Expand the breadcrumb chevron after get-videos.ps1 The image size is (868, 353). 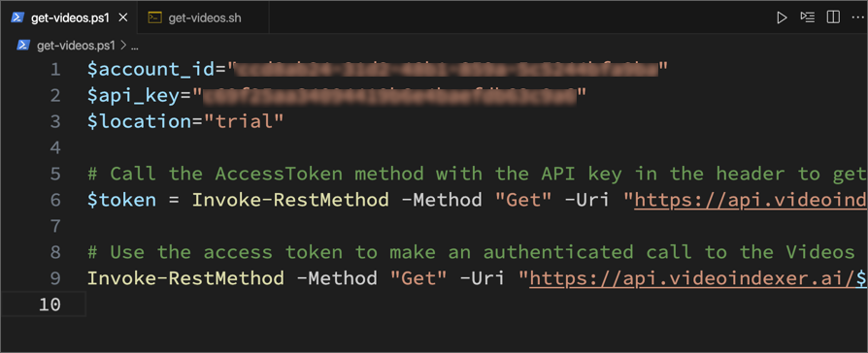(123, 46)
